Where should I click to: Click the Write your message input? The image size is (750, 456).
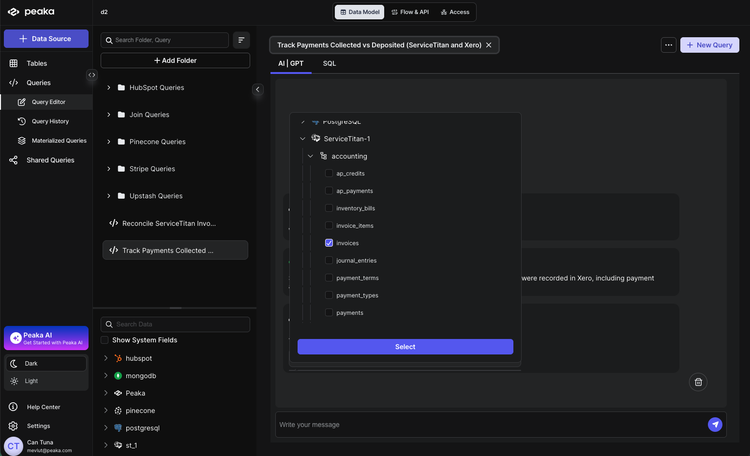click(490, 425)
